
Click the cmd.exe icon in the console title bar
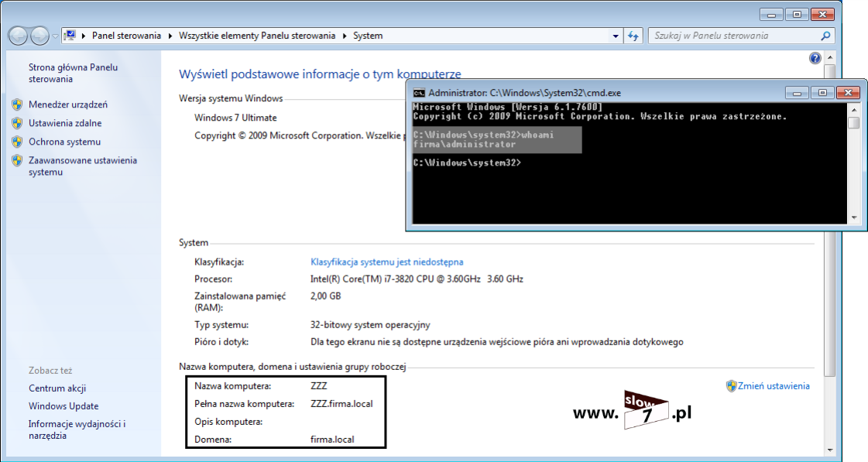419,93
